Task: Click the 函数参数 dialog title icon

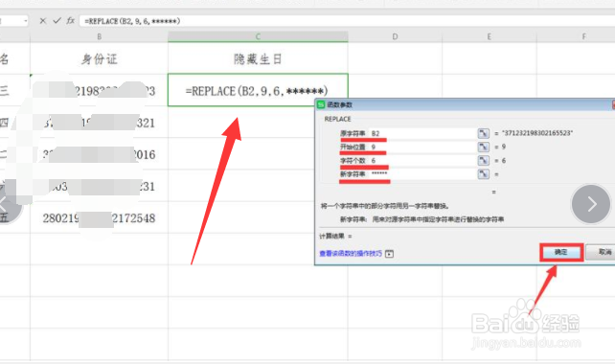Action: (321, 104)
